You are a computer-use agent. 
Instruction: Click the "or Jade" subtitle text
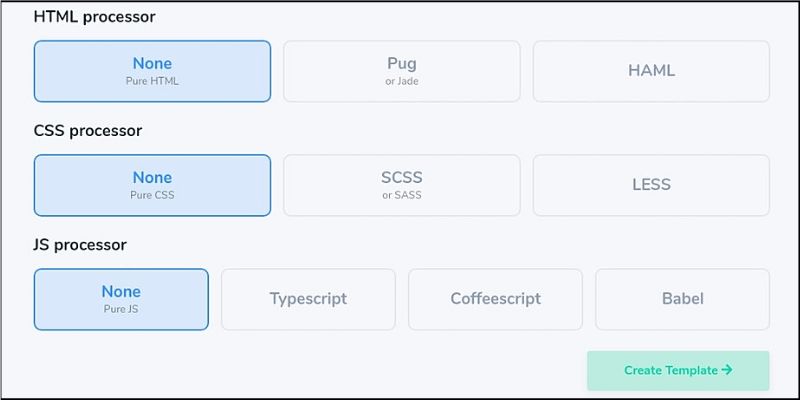(x=401, y=81)
